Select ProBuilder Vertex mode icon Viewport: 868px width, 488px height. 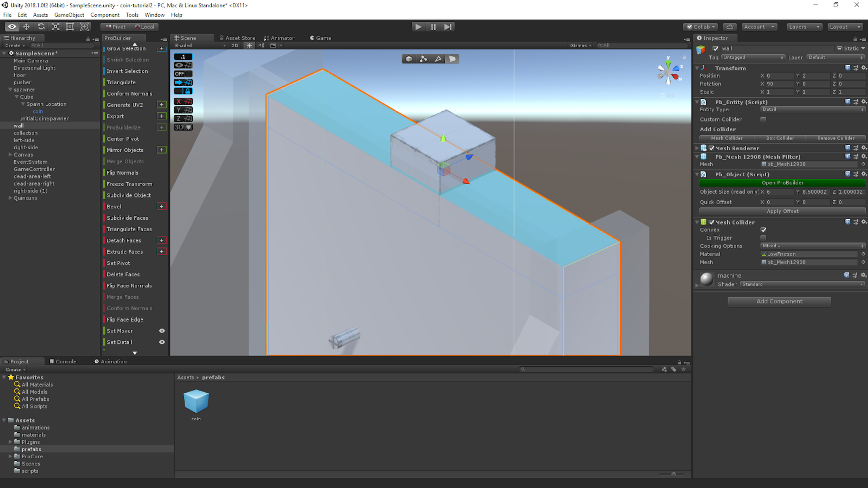[423, 59]
